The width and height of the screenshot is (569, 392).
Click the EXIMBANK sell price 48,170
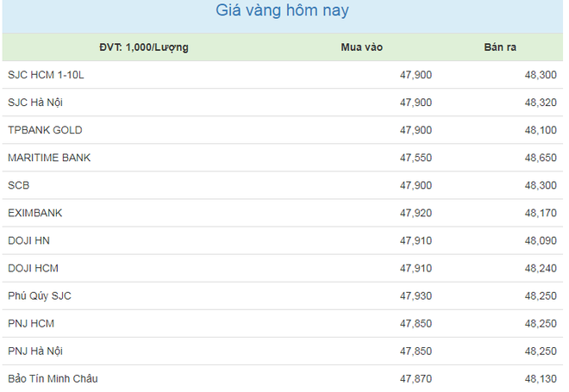click(541, 213)
